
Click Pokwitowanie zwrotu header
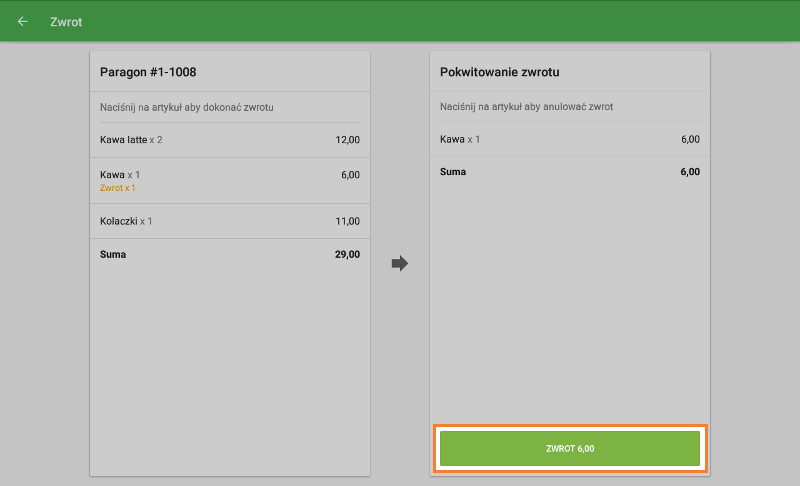(499, 72)
